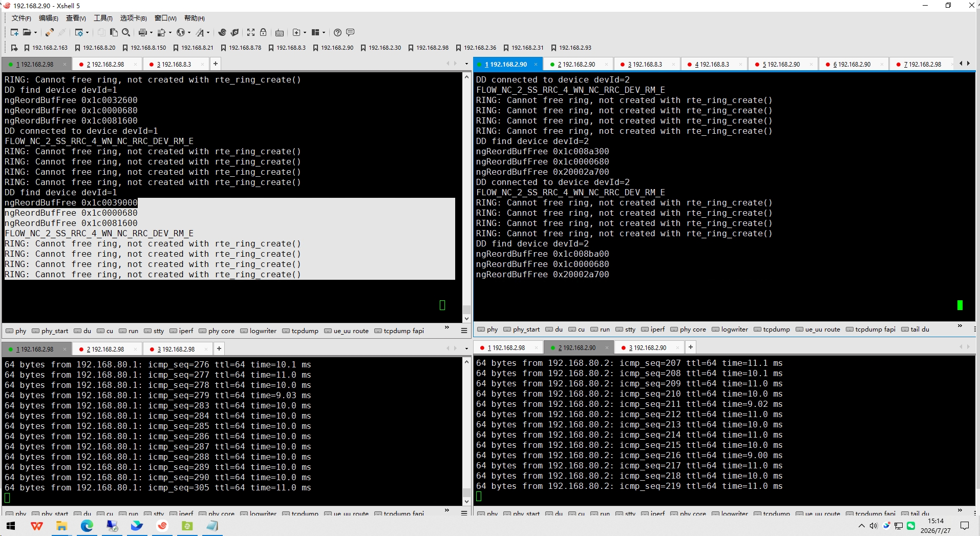This screenshot has width=980, height=536.
Task: Open Microsoft Edge from taskbar
Action: 87,526
